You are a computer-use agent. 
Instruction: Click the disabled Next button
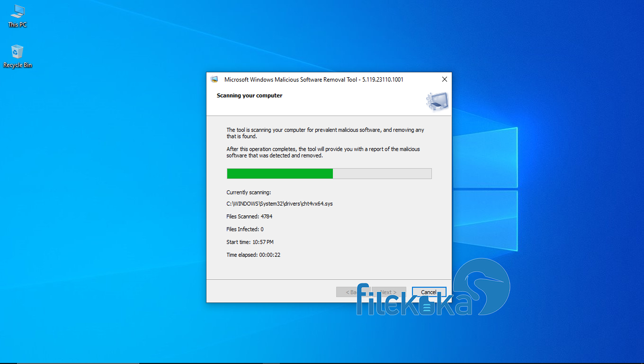tap(389, 292)
